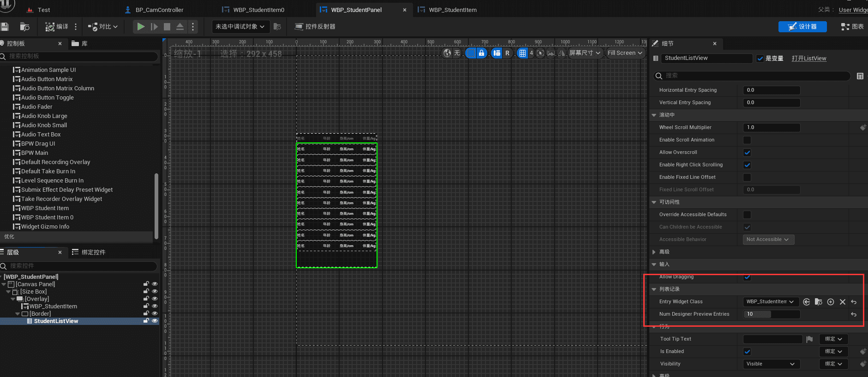Open 绑定控件 bind widgets tab

click(89, 252)
